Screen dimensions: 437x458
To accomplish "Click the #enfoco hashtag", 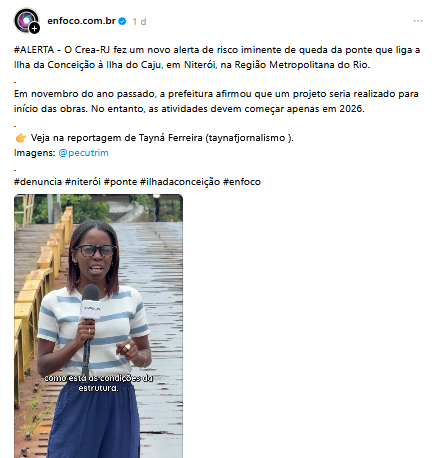I will 242,182.
